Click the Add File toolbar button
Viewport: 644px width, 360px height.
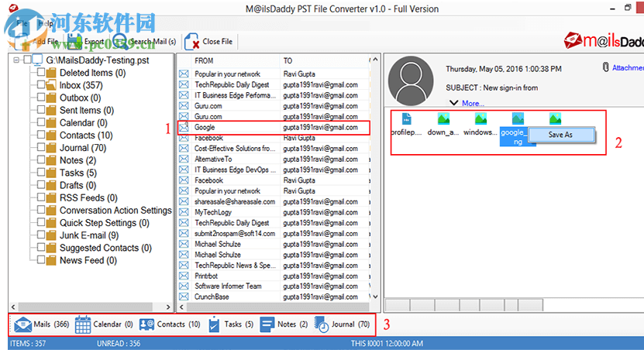36,42
